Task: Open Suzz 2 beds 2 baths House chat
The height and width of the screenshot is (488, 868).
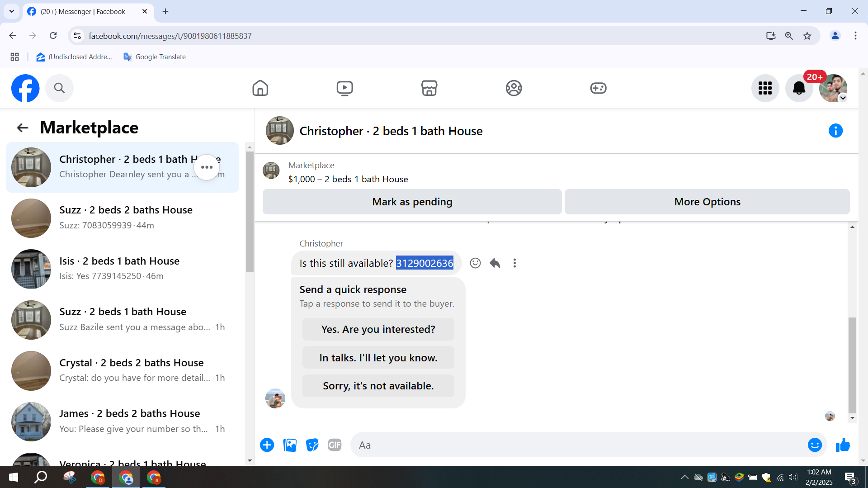Action: coord(122,218)
